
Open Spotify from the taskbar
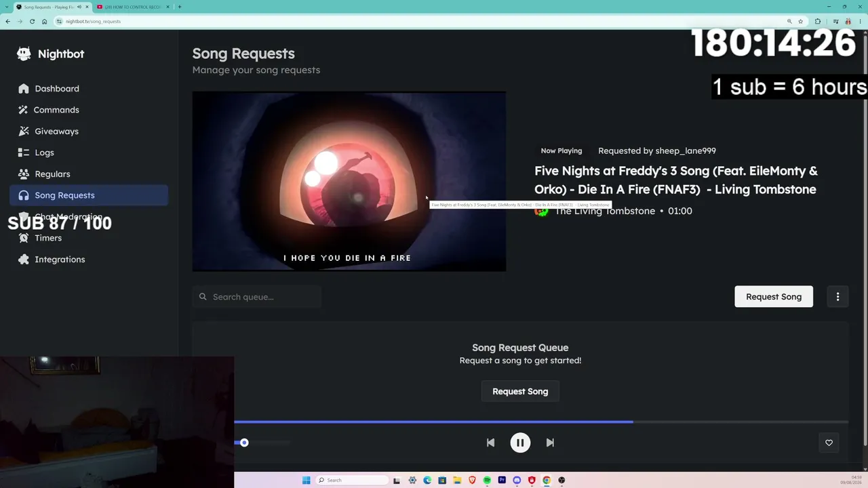(487, 481)
